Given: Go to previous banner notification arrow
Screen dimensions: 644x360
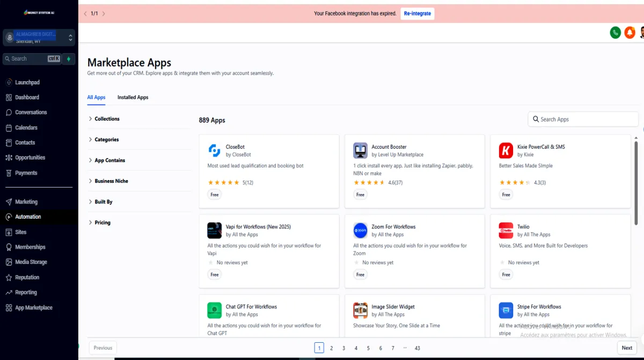Looking at the screenshot, I should pos(85,13).
